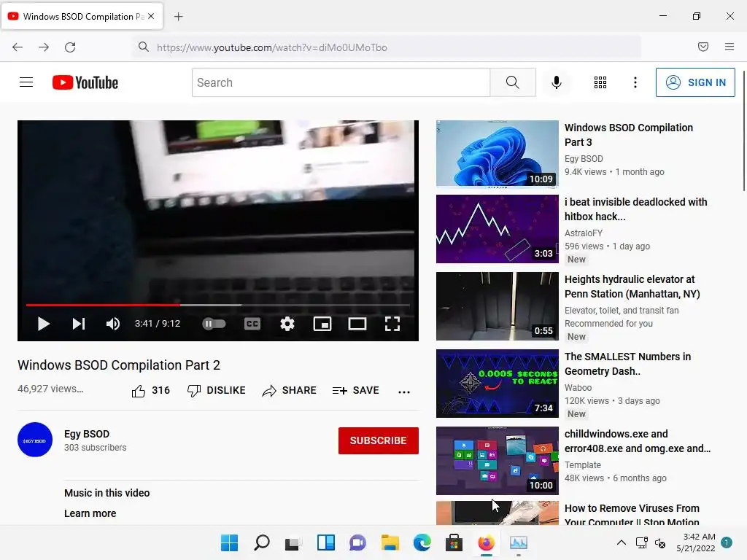This screenshot has height=560, width=747.
Task: Open more actions ellipsis under video
Action: (x=404, y=392)
